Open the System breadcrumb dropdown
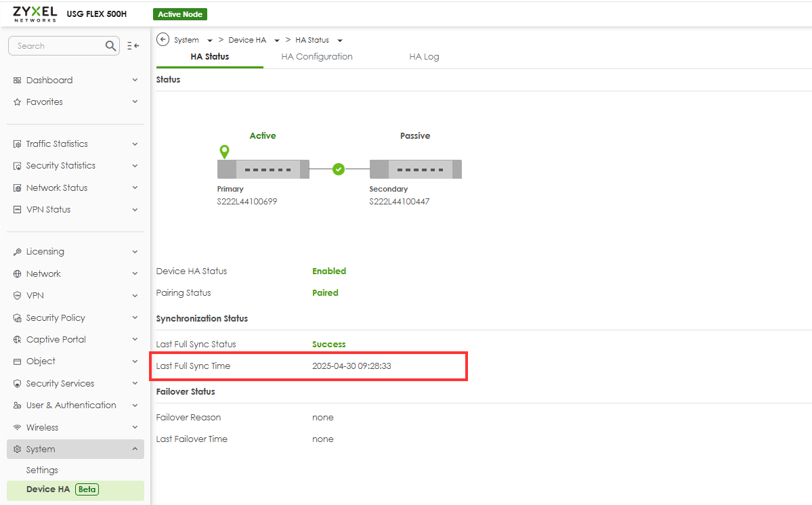 (210, 41)
